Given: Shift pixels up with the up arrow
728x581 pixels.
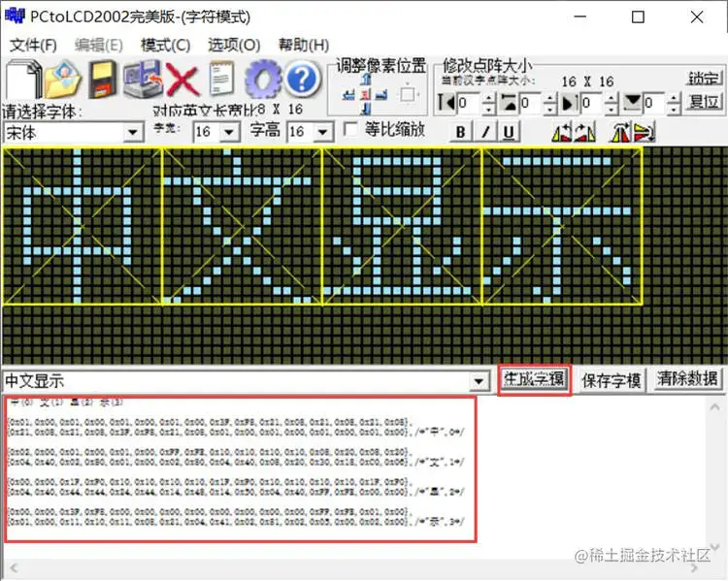Looking at the screenshot, I should [x=366, y=80].
